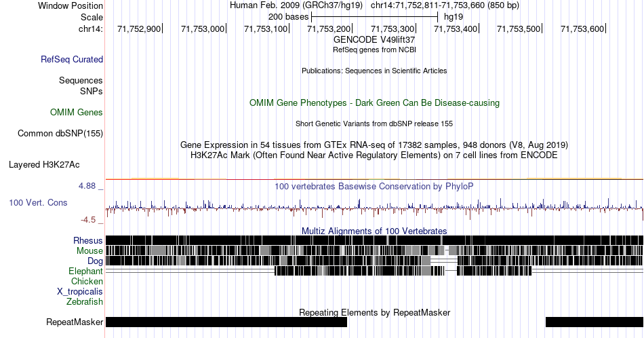Click the Dog alignment row label
The height and width of the screenshot is (338, 644).
click(x=96, y=261)
